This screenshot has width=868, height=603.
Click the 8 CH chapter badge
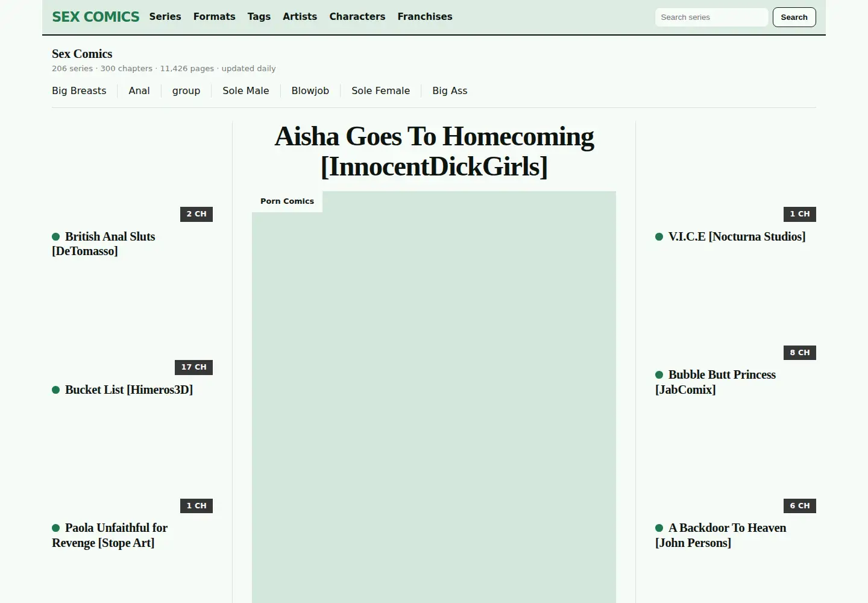pyautogui.click(x=800, y=352)
